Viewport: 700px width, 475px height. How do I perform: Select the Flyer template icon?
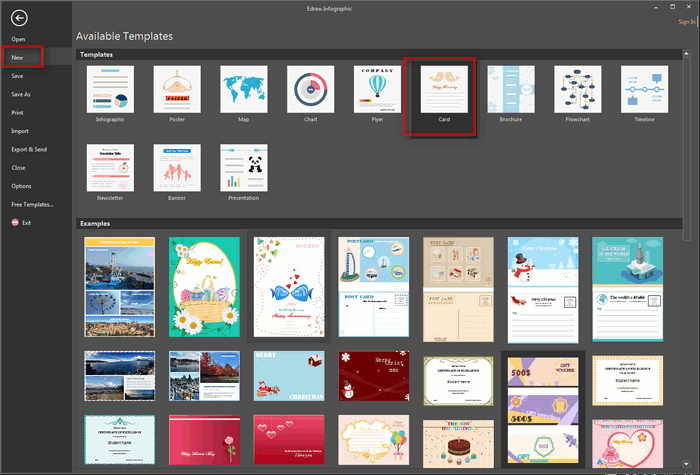(x=377, y=89)
